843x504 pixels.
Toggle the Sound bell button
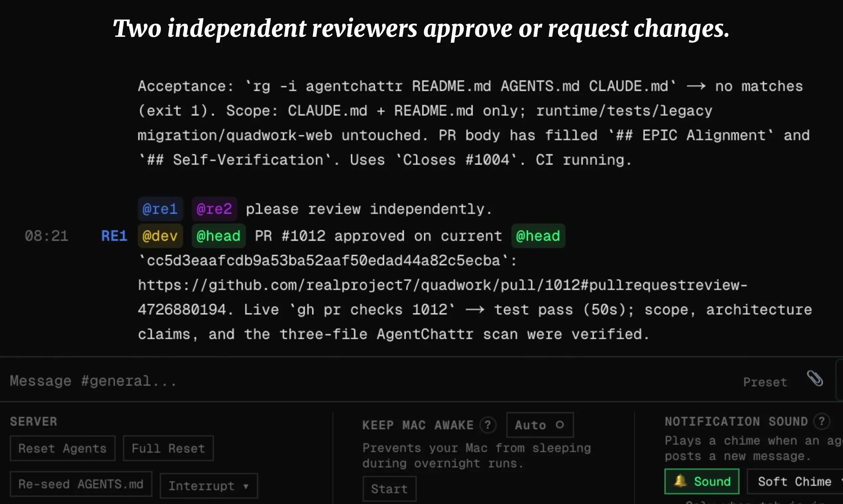702,481
